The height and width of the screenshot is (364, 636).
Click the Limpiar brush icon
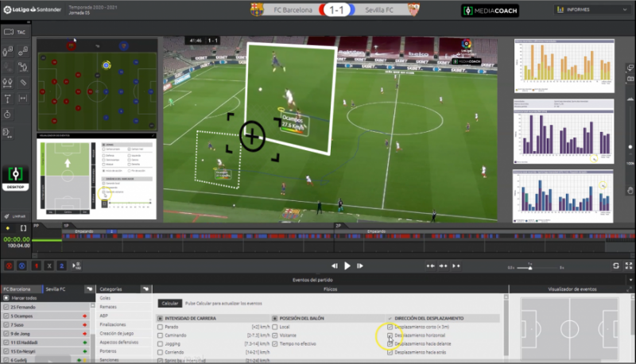(x=7, y=216)
